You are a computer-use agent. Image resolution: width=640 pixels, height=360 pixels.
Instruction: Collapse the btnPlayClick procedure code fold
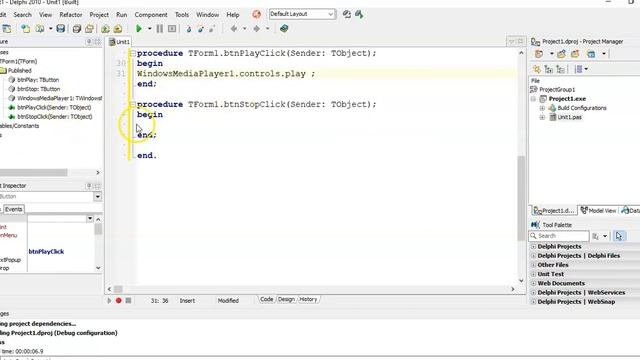pyautogui.click(x=133, y=53)
